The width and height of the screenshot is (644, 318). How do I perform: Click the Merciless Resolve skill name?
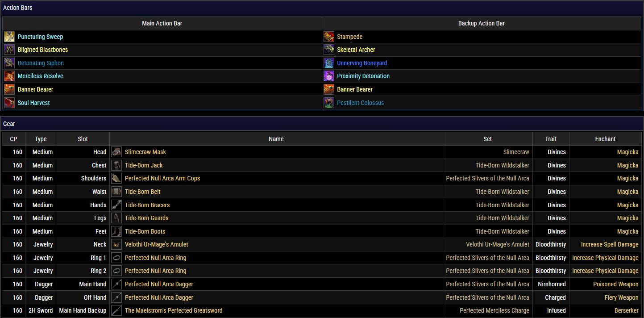(x=40, y=76)
